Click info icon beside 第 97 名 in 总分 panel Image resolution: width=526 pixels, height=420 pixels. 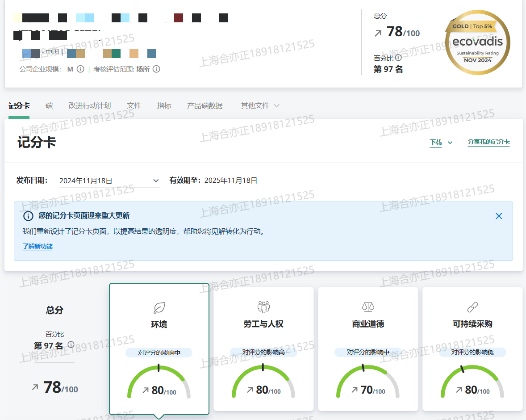tap(71, 345)
